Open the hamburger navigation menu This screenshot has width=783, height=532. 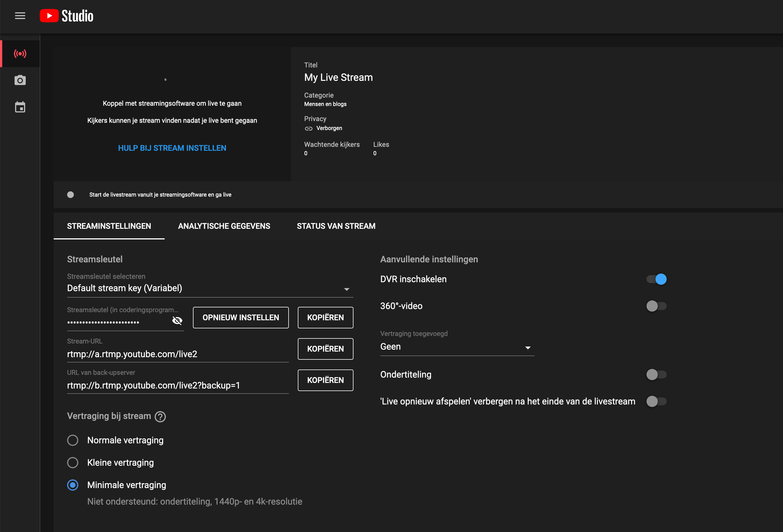[x=20, y=16]
